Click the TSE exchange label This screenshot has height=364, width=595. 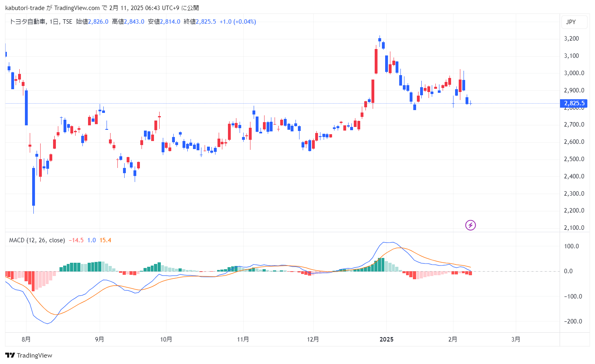point(67,22)
